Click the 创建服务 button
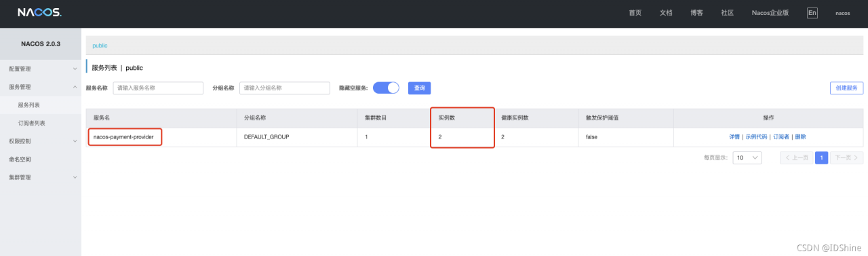The height and width of the screenshot is (256, 868). click(x=846, y=88)
